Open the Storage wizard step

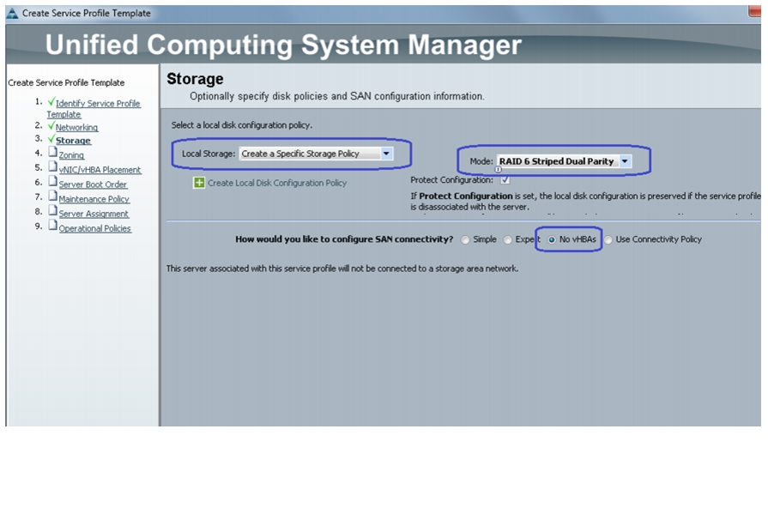tap(73, 141)
